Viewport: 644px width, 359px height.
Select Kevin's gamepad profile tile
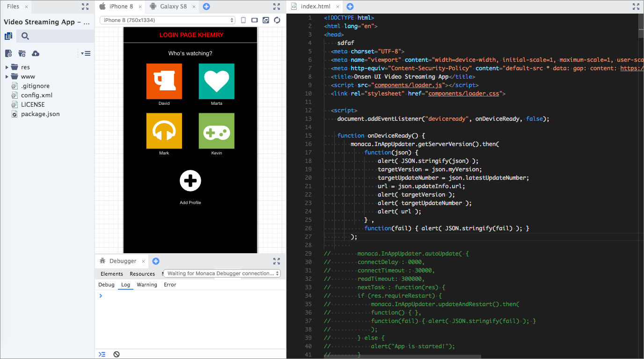pos(217,131)
